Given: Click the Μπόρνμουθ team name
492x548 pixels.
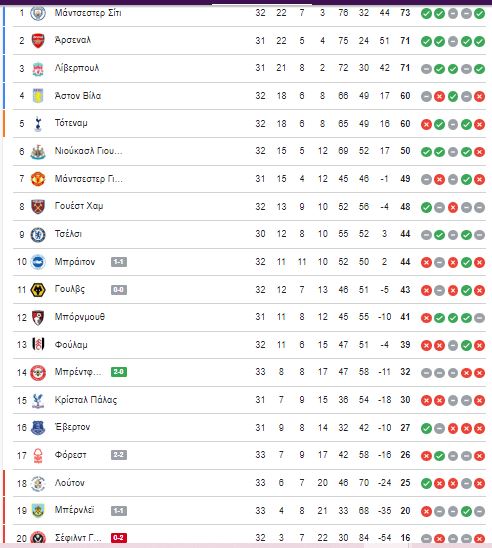Looking at the screenshot, I should [80, 317].
